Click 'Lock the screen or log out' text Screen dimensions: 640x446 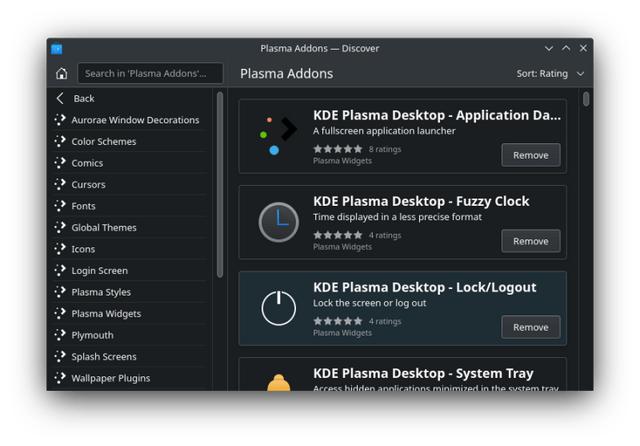coord(369,303)
